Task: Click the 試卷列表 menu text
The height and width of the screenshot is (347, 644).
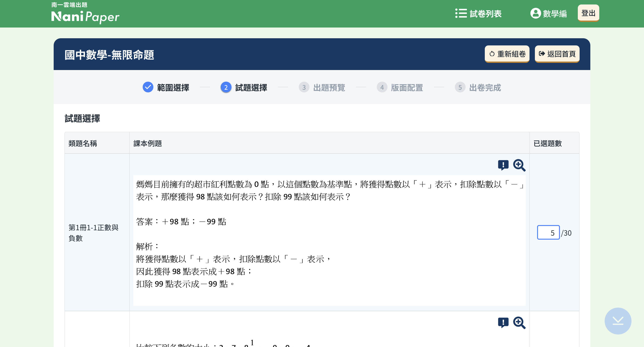Action: pos(485,13)
